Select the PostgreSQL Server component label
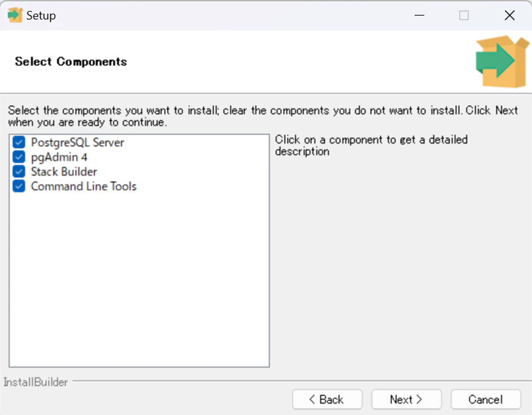532x415 pixels. (x=77, y=142)
